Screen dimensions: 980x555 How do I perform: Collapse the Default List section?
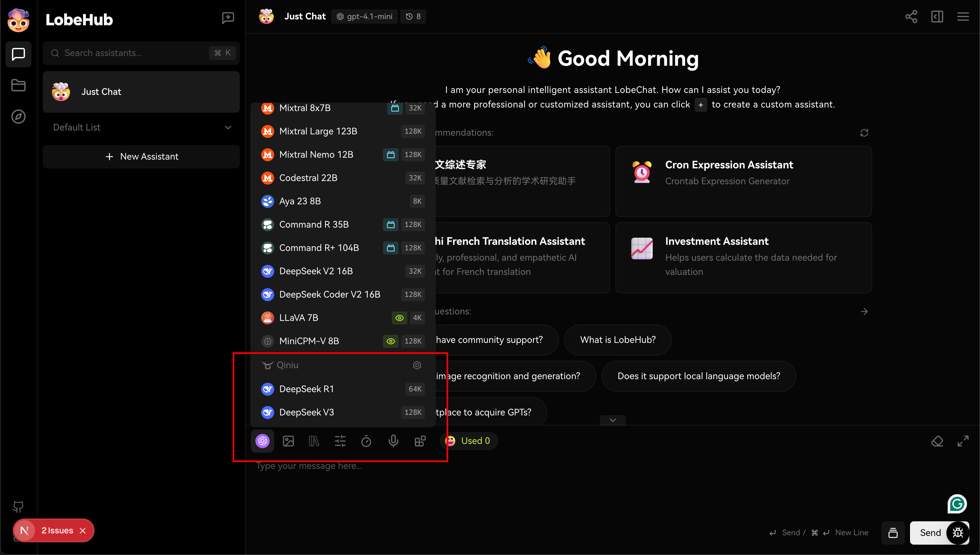point(141,127)
